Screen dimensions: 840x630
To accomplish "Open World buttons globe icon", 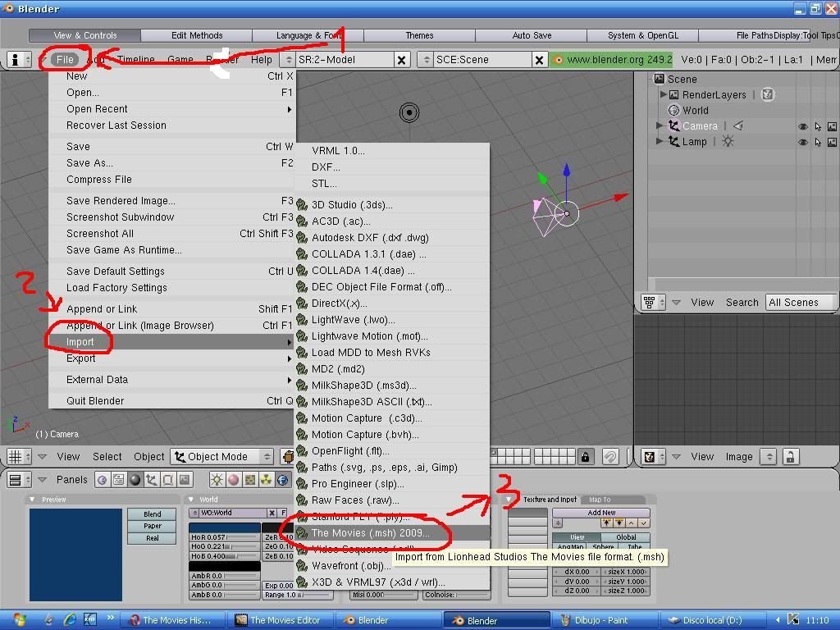I will click(x=282, y=479).
